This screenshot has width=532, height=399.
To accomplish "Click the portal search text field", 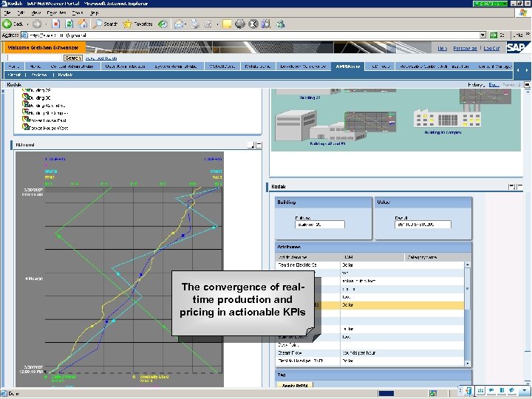I will [35, 58].
